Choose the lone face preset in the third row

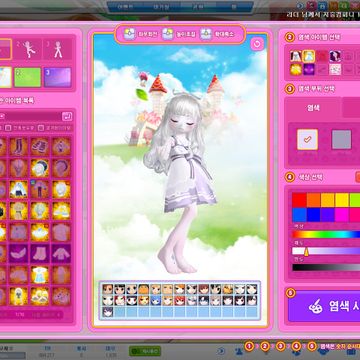pyautogui.click(x=108, y=312)
